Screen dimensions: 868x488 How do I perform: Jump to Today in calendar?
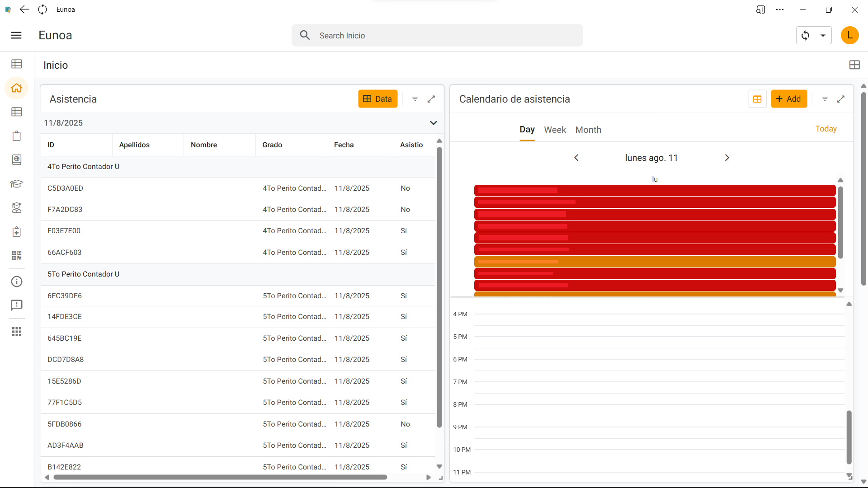click(826, 129)
